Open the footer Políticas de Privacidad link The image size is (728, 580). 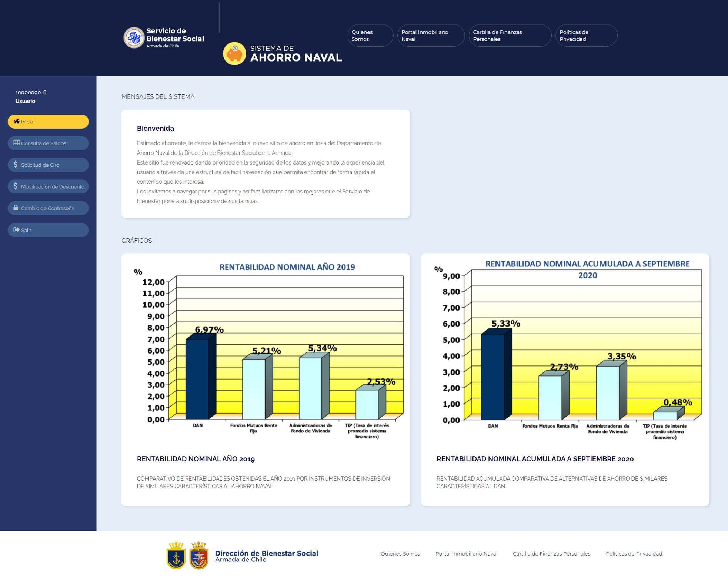634,554
